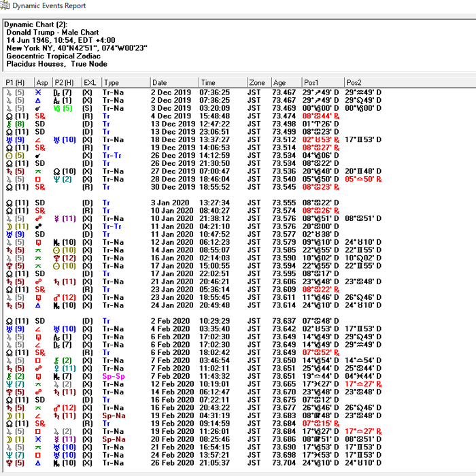Viewport: 476px width, 476px height.
Task: Select Uranus (10) in the 21 Feb 2020 row
Action: coord(65,447)
